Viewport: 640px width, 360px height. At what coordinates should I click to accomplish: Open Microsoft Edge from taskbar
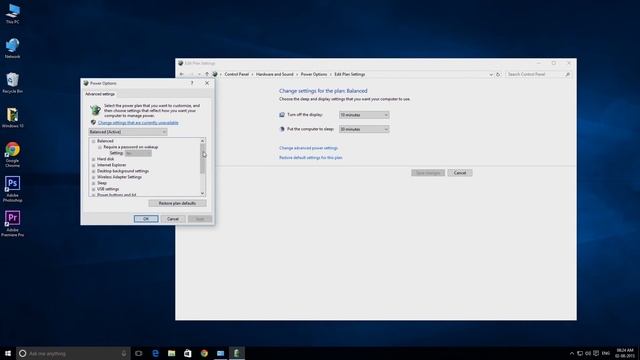pos(155,353)
